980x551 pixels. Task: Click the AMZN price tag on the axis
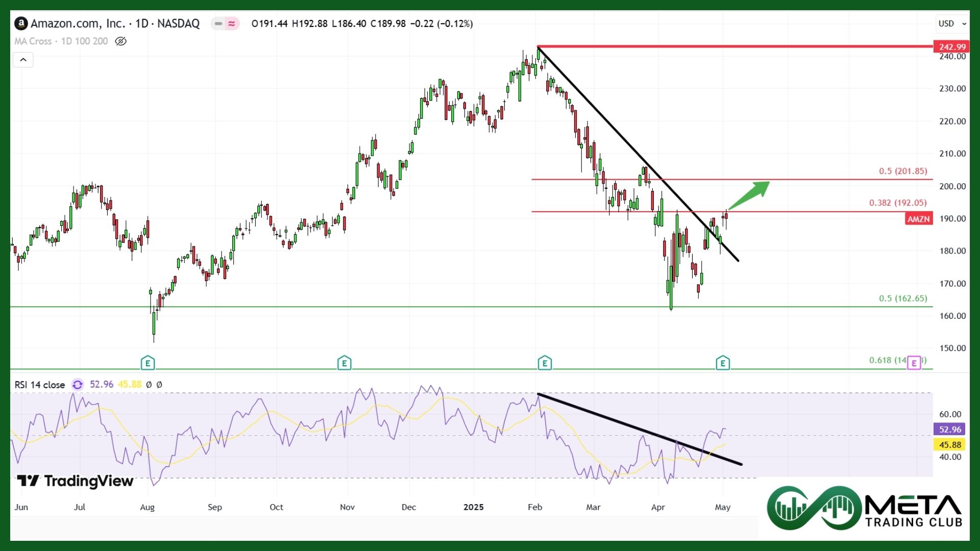pyautogui.click(x=919, y=219)
